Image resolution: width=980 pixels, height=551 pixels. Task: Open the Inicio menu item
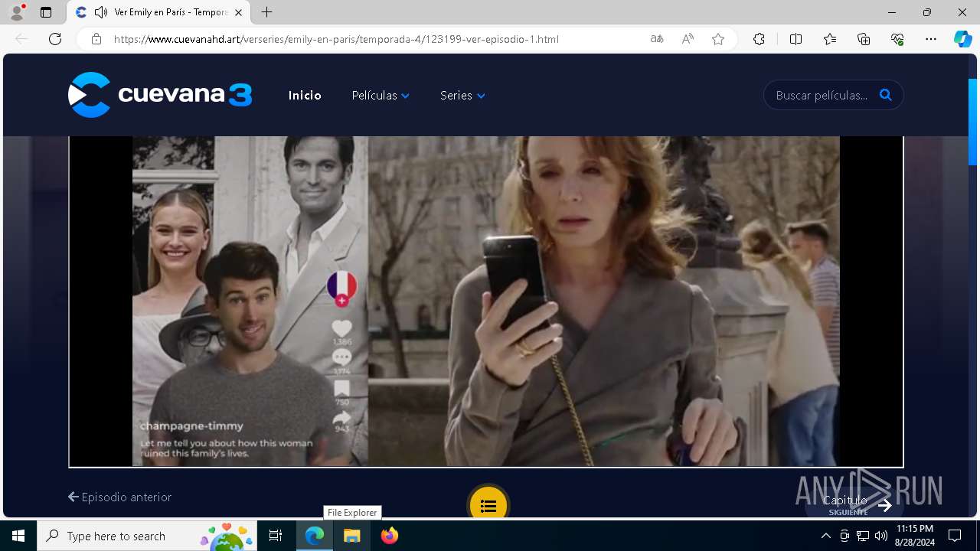point(305,96)
